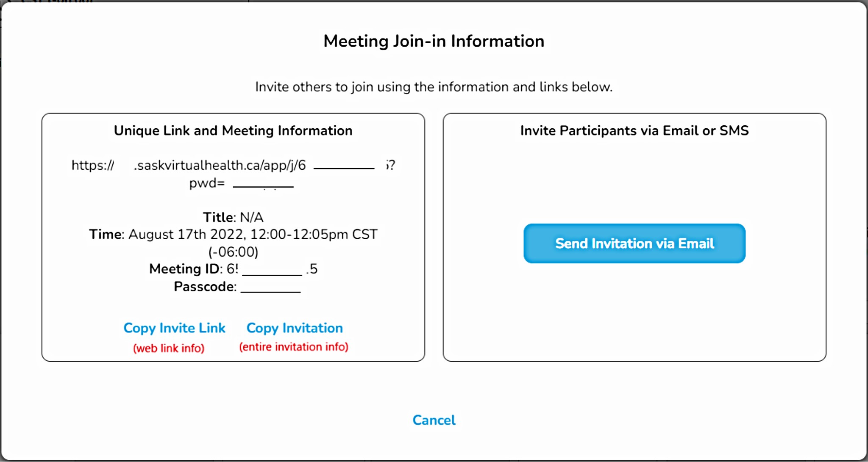868x462 pixels.
Task: Click the red (web link info) note
Action: pos(169,348)
